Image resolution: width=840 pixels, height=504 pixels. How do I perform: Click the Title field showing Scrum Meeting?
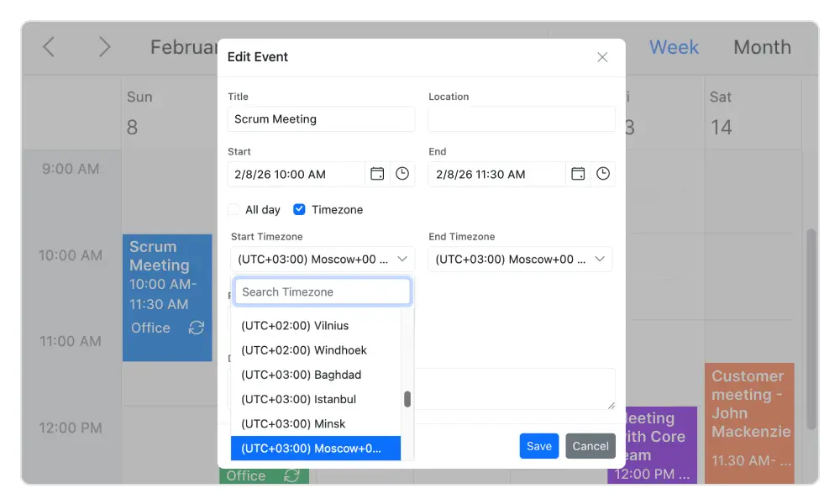[x=321, y=119]
